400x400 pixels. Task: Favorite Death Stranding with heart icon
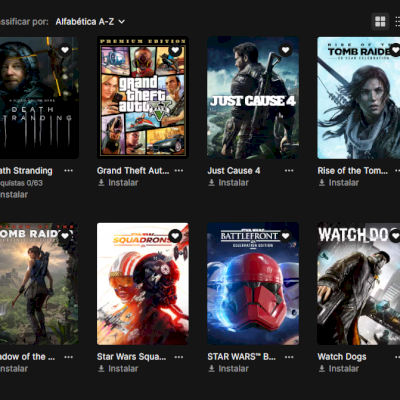click(x=65, y=50)
